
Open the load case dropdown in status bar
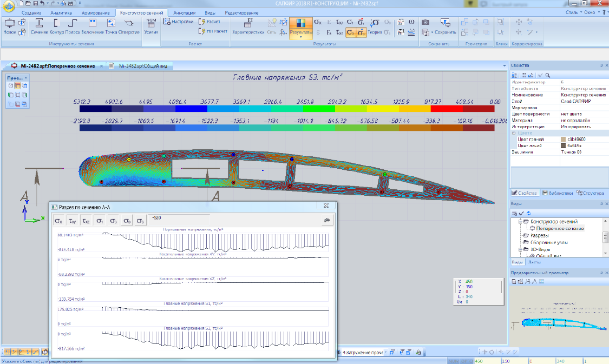click(x=385, y=353)
